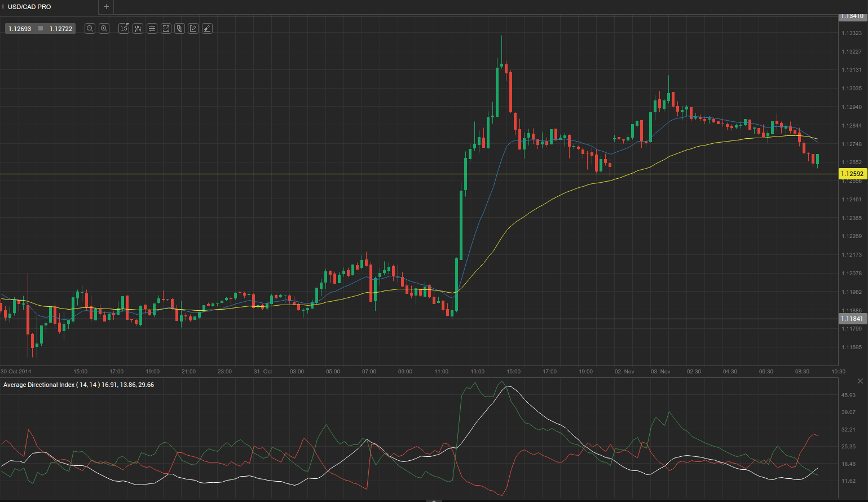The width and height of the screenshot is (868, 502).
Task: Open the 15-minute timeframe selector
Action: tap(124, 28)
